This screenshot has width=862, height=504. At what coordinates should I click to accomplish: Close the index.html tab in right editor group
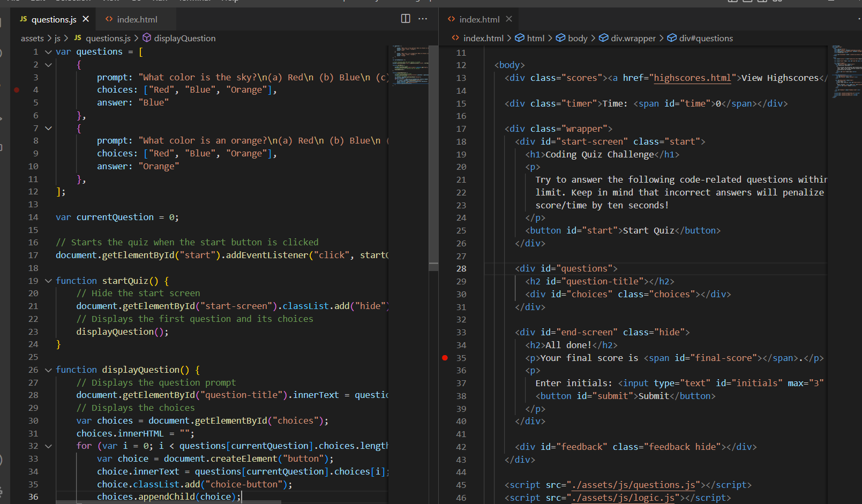click(x=509, y=19)
